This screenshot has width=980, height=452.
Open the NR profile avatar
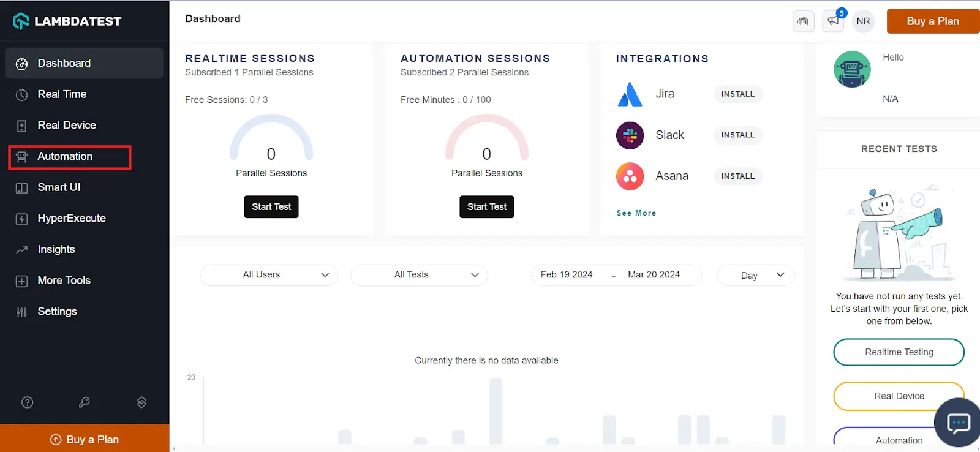coord(863,21)
